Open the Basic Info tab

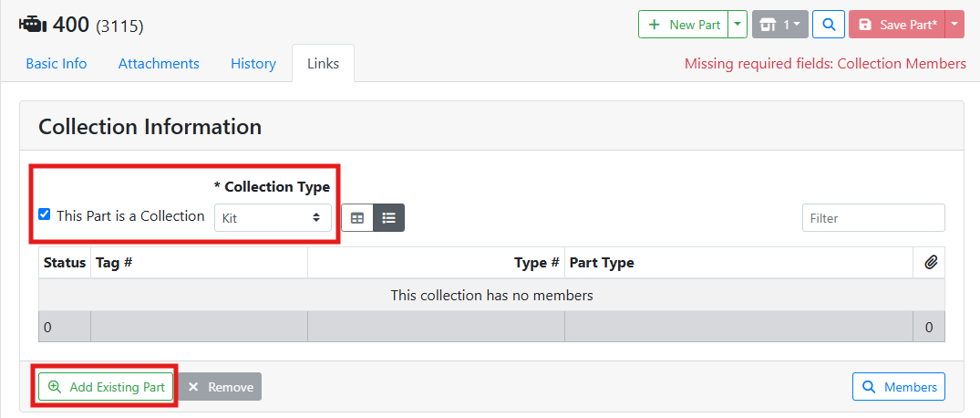coord(57,64)
